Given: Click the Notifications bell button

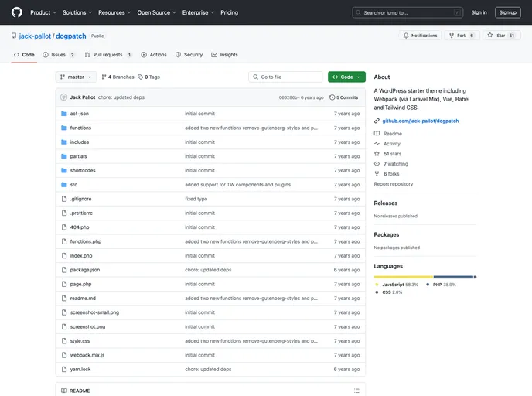Looking at the screenshot, I should [x=420, y=36].
